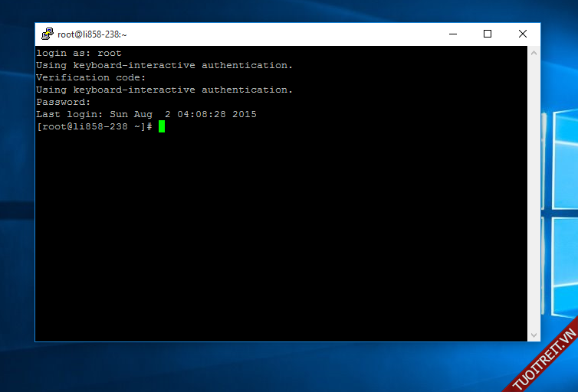Click the "Verification code:" line
This screenshot has width=578, height=392.
[90, 77]
